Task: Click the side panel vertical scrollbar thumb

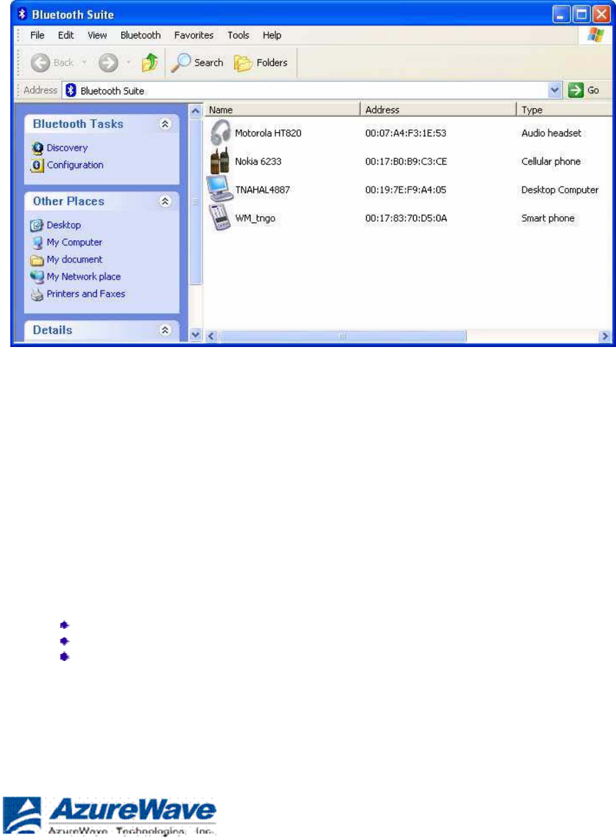Action: 195,201
